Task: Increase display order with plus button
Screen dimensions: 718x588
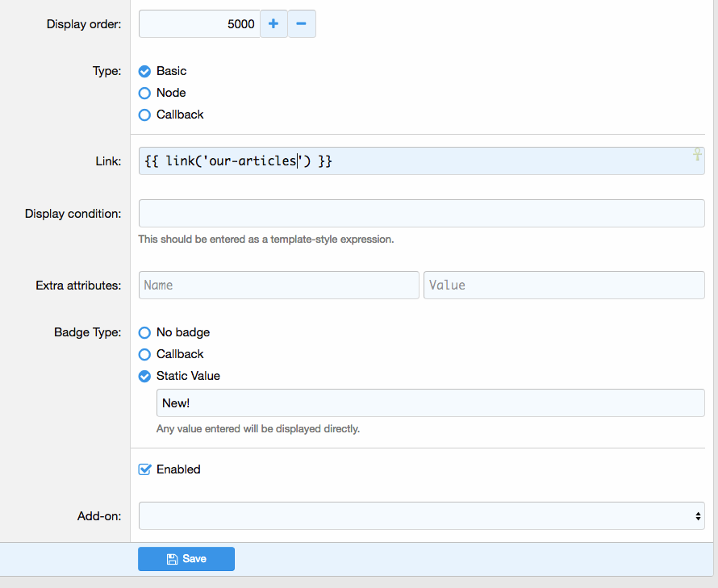Action: click(x=273, y=24)
